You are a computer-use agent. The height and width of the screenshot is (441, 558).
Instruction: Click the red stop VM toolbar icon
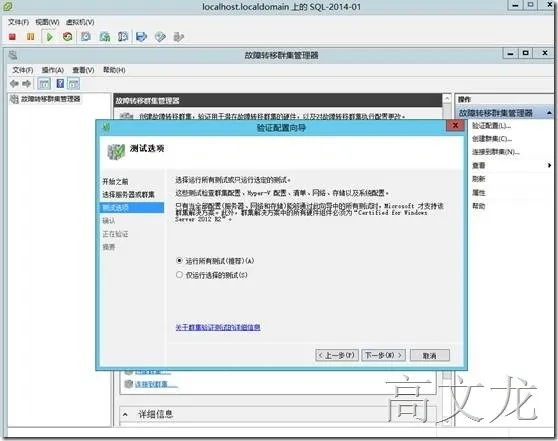[12, 37]
